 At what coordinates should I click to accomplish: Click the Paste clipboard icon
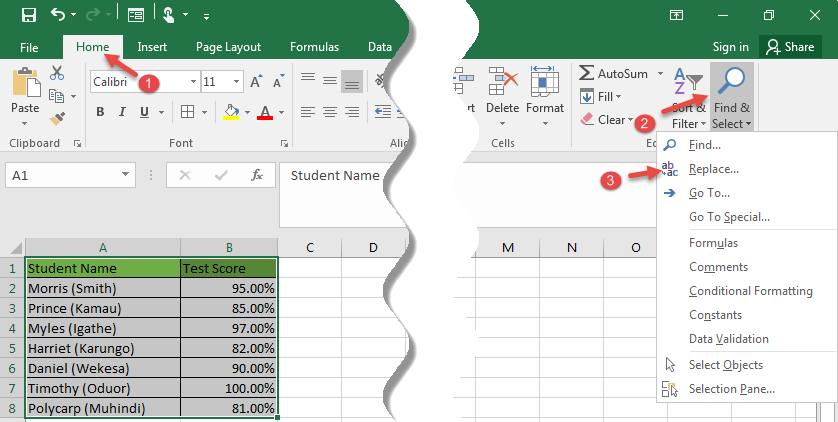point(25,82)
